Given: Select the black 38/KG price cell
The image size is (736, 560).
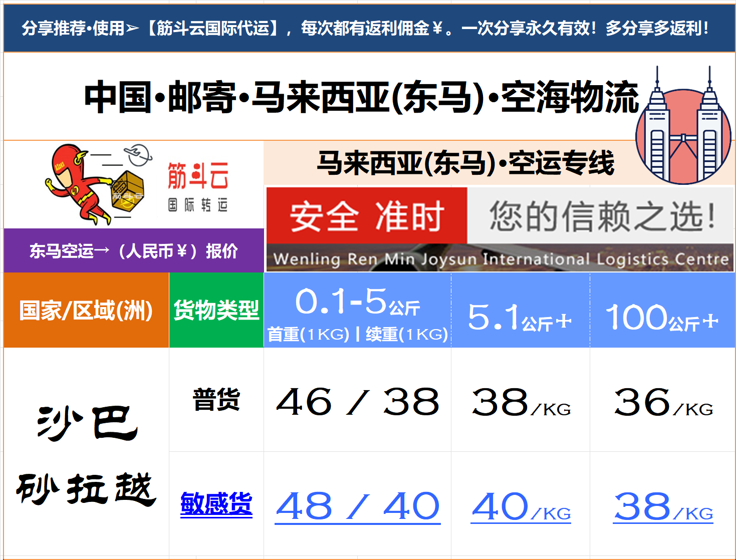Looking at the screenshot, I should click(521, 400).
